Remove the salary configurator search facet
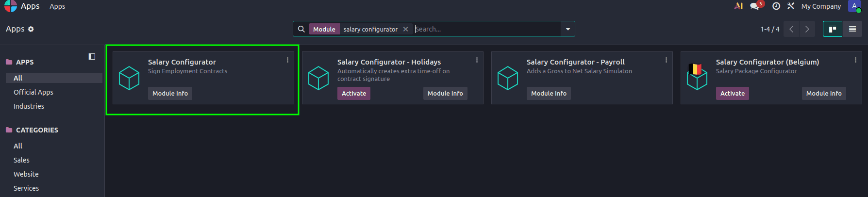The height and width of the screenshot is (197, 868). click(406, 29)
